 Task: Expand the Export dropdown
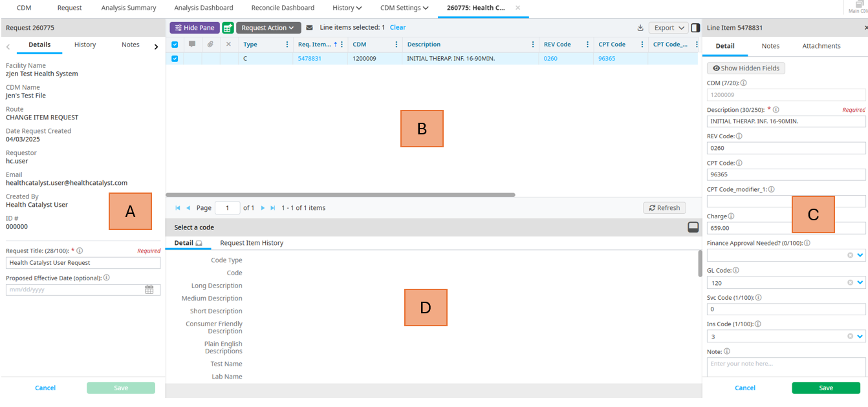click(x=669, y=28)
